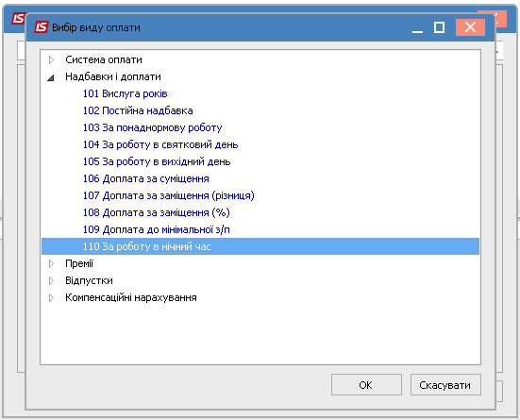Maximize the Вибір виду оплати dialog

pyautogui.click(x=439, y=27)
